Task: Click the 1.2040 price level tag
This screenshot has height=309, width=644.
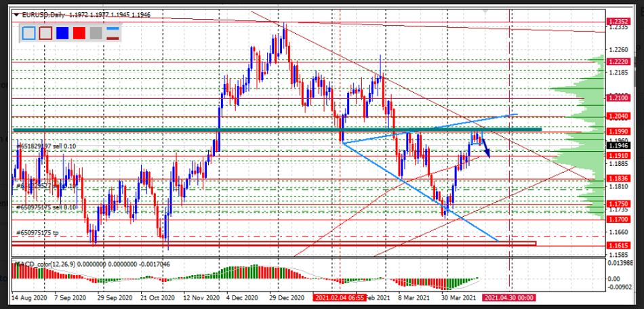Action: pos(617,116)
